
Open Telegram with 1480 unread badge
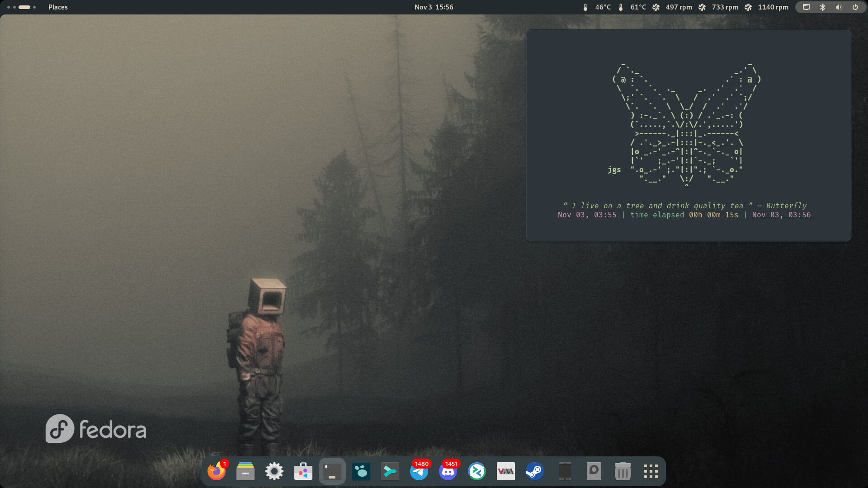(x=419, y=472)
